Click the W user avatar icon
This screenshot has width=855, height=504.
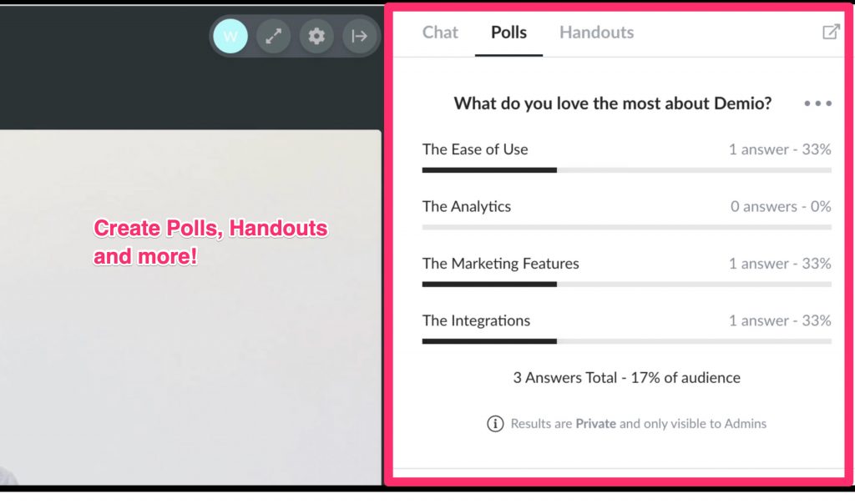(x=230, y=36)
